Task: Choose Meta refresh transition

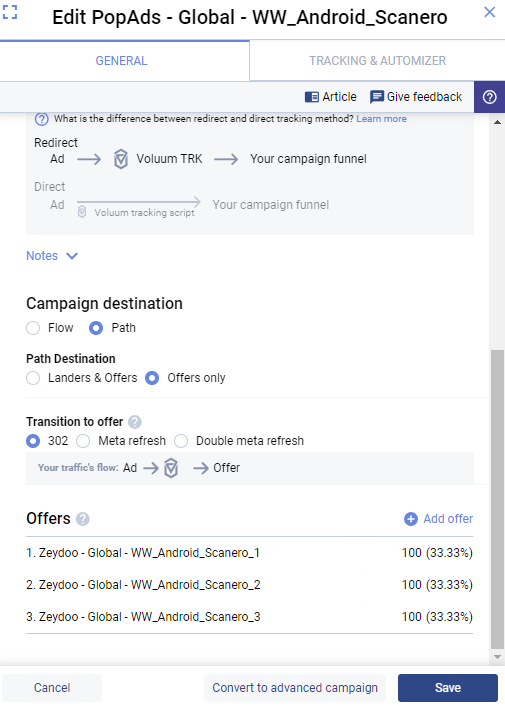Action: [83, 441]
